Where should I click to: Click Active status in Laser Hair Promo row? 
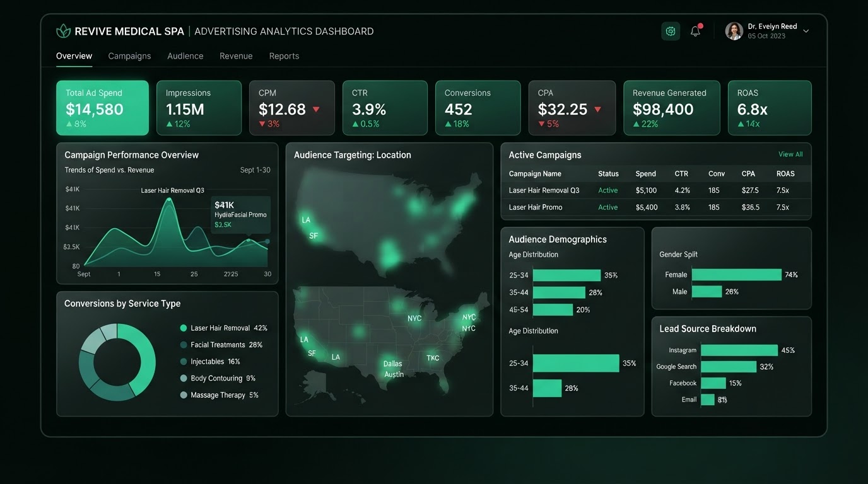(608, 207)
